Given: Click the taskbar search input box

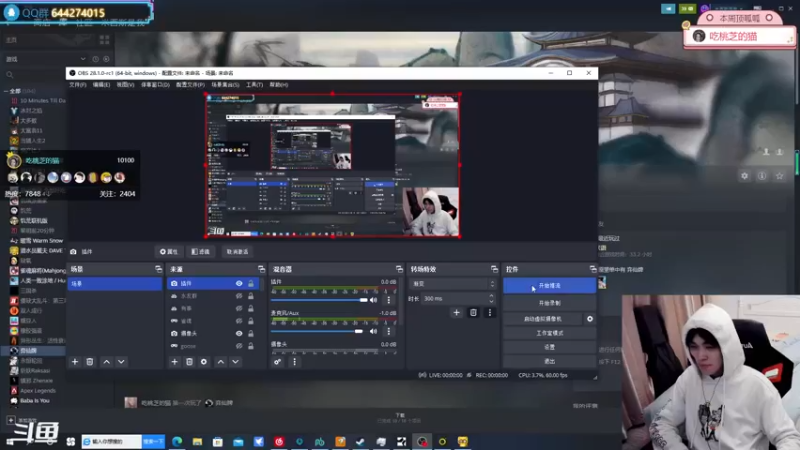Looking at the screenshot, I should point(111,441).
